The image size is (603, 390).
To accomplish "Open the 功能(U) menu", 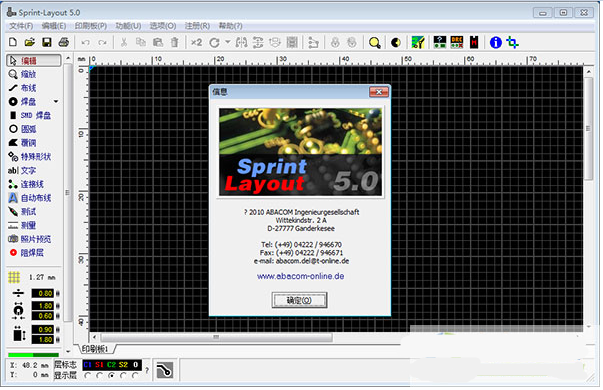I will [128, 26].
